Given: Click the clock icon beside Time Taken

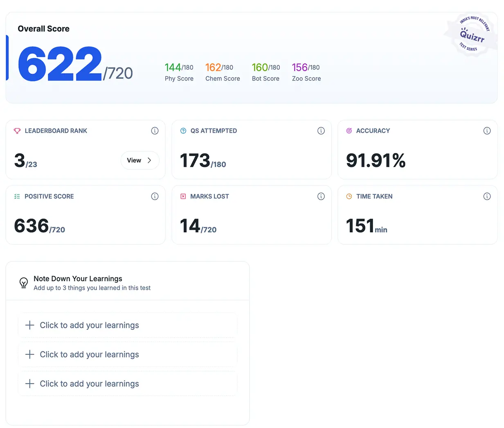Looking at the screenshot, I should 349,196.
